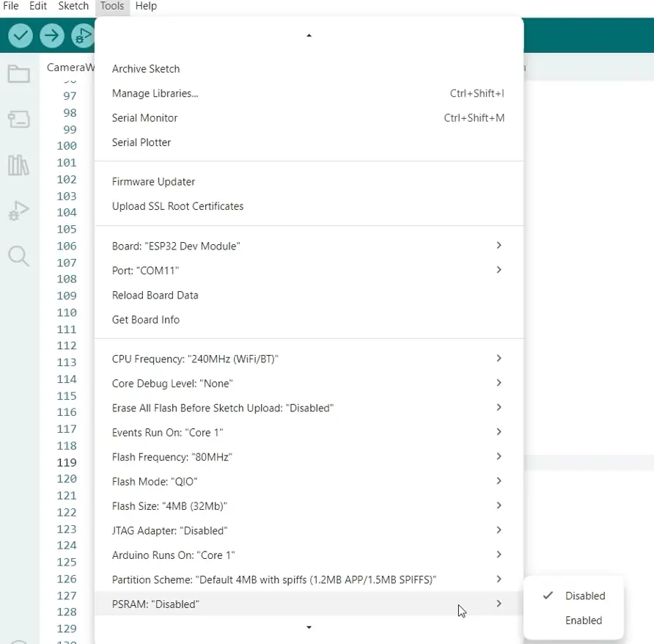Viewport: 654px width, 644px height.
Task: Click the Upload arrow icon
Action: coord(51,35)
